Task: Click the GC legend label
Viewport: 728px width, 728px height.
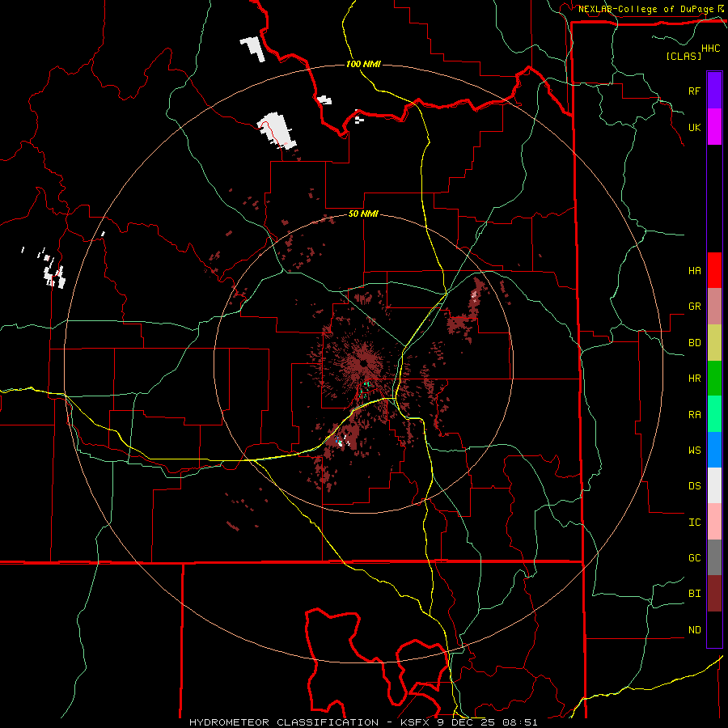Action: (694, 558)
